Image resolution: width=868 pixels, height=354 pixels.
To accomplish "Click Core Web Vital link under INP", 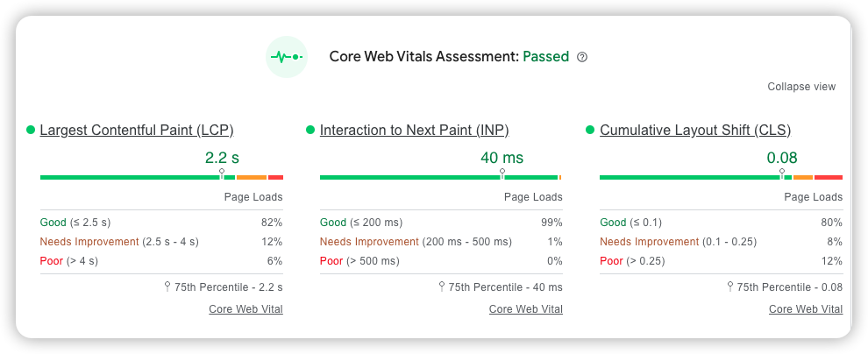I will point(526,309).
